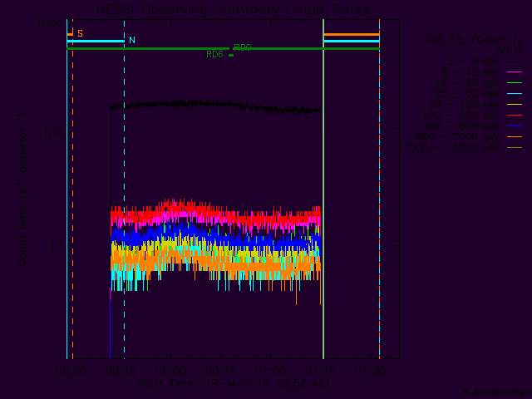Click the green 'RD0' label
Viewport: 532px width, 399px height.
pos(243,47)
